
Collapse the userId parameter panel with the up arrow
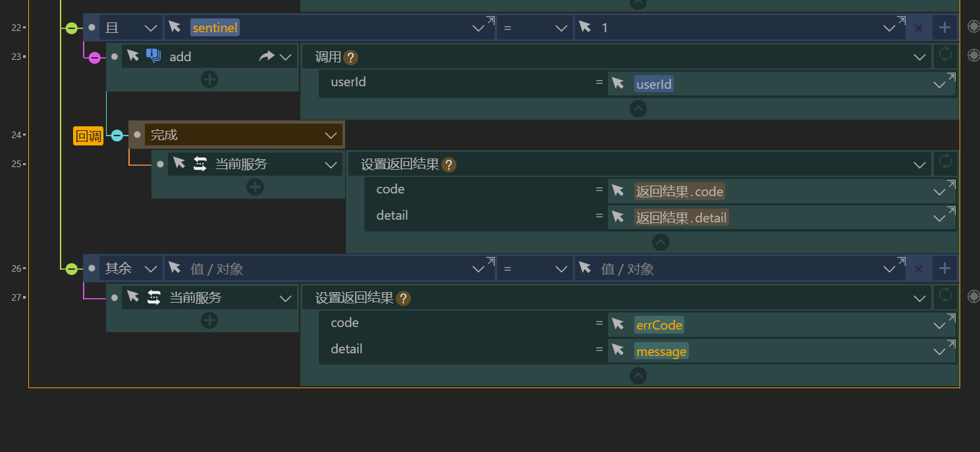pyautogui.click(x=638, y=108)
